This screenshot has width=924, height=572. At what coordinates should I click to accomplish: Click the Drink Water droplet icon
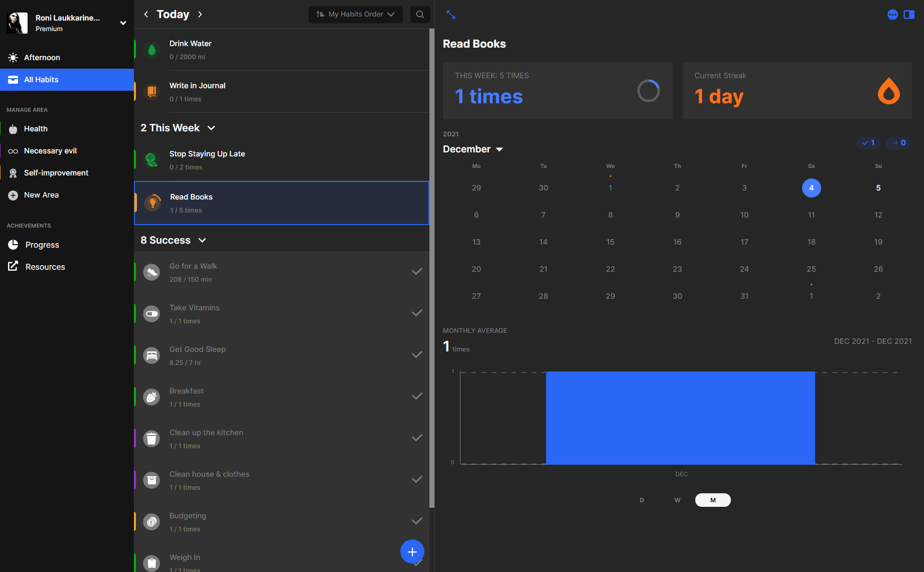[151, 50]
